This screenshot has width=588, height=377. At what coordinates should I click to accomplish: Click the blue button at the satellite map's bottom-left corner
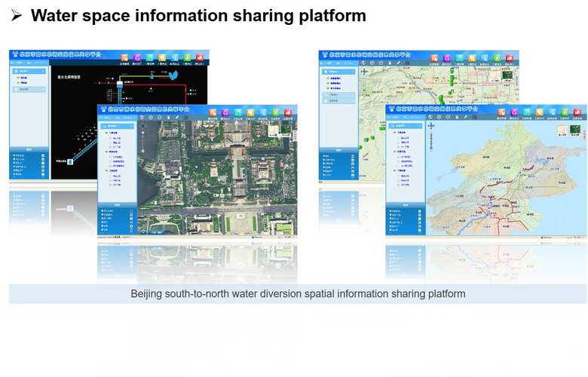click(x=143, y=232)
